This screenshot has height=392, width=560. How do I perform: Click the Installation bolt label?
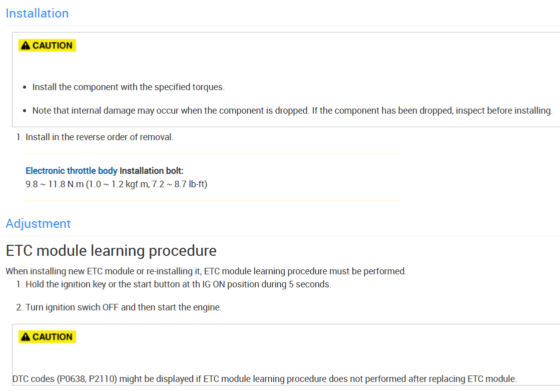tap(152, 171)
